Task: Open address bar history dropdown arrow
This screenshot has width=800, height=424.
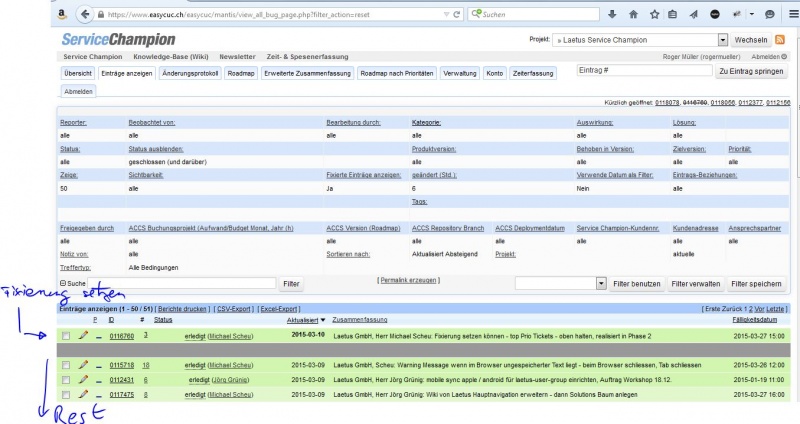Action: point(446,14)
